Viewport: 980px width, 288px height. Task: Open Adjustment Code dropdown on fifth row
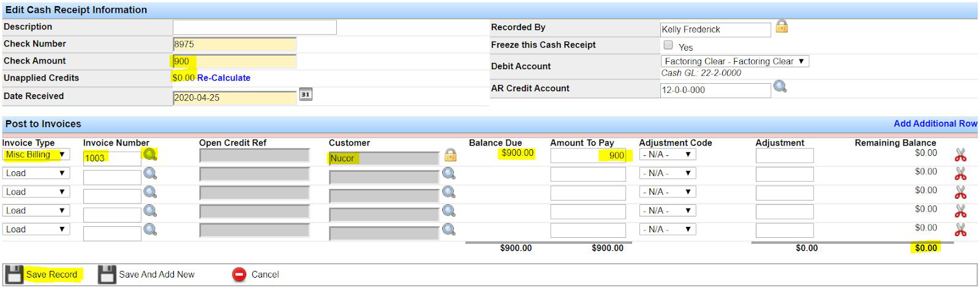tap(667, 229)
